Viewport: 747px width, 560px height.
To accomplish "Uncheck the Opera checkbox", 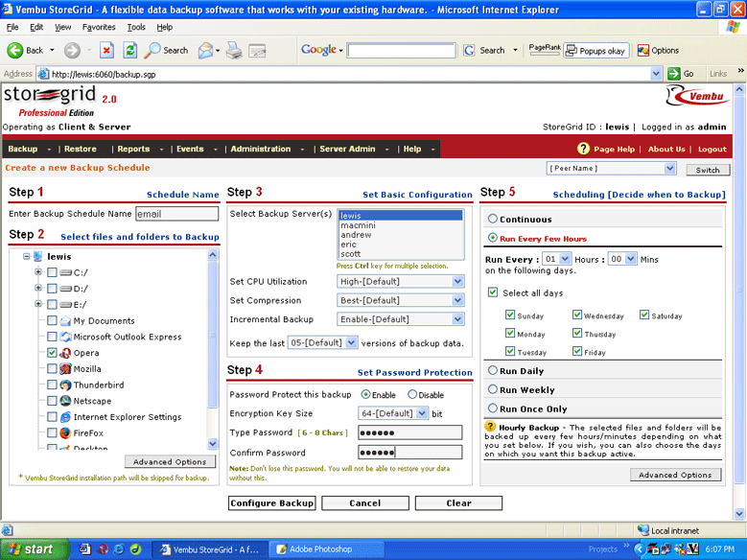I will 52,353.
